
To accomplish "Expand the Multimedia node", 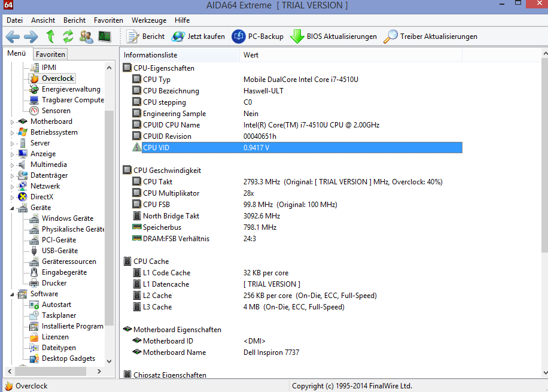I will (12, 165).
